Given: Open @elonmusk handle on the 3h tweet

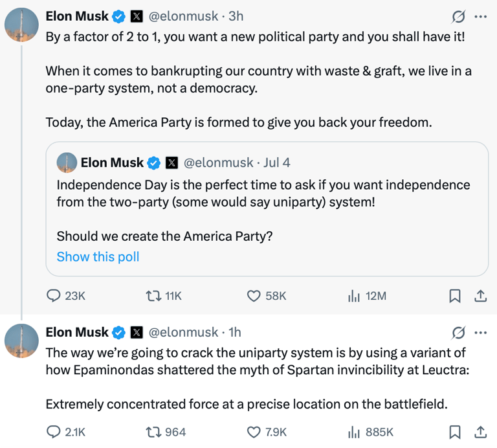Looking at the screenshot, I should coord(183,16).
